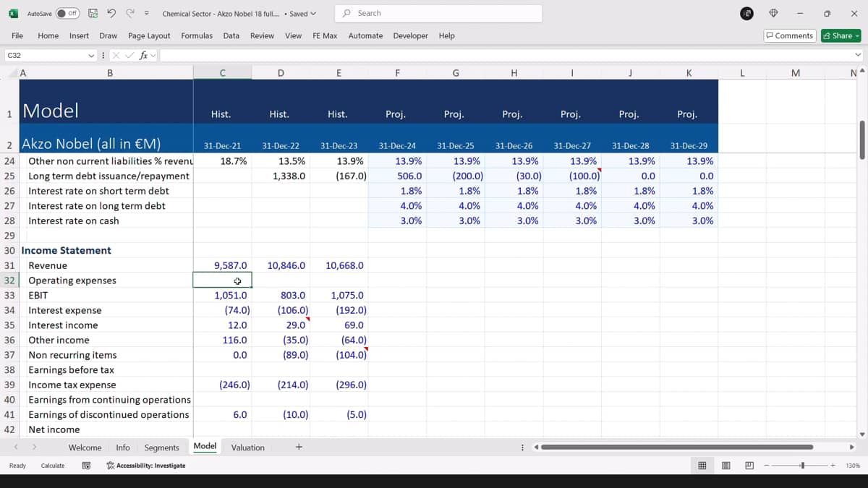Click the macro recording icon in status bar
This screenshot has height=488, width=868.
[x=86, y=466]
